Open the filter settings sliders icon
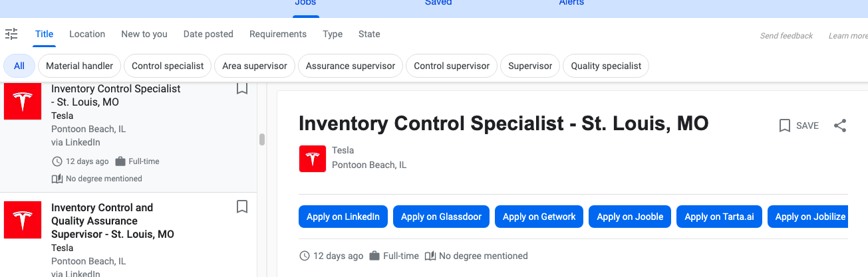The image size is (868, 277). coord(11,34)
